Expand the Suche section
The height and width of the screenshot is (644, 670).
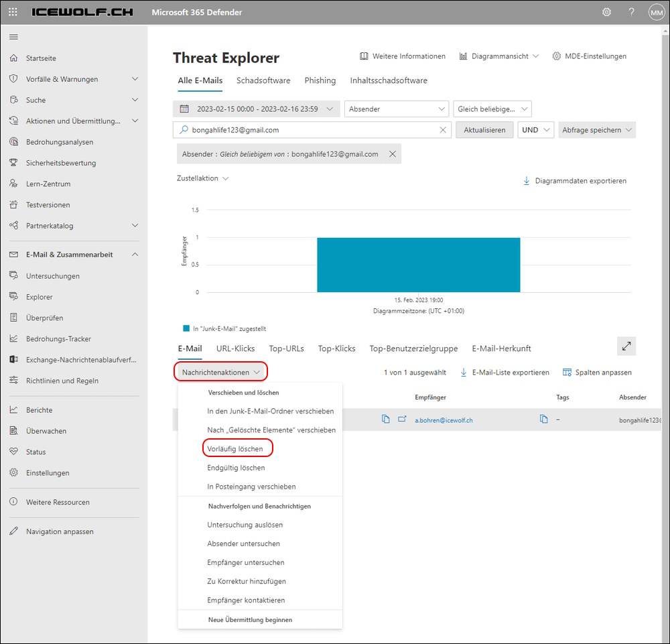[x=135, y=100]
